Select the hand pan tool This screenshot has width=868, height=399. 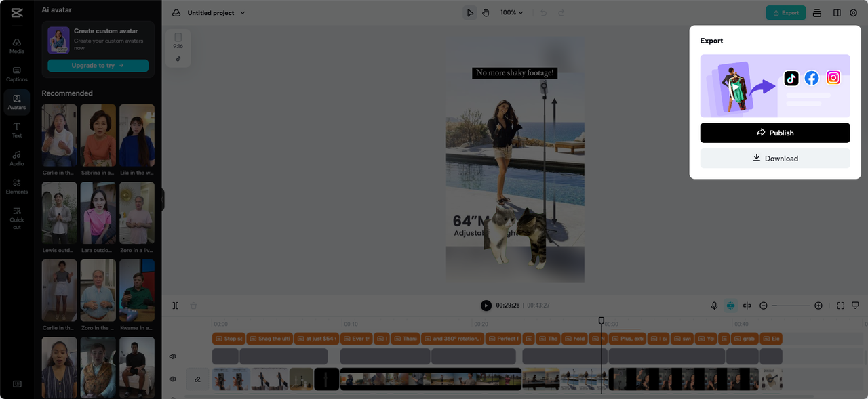point(486,13)
